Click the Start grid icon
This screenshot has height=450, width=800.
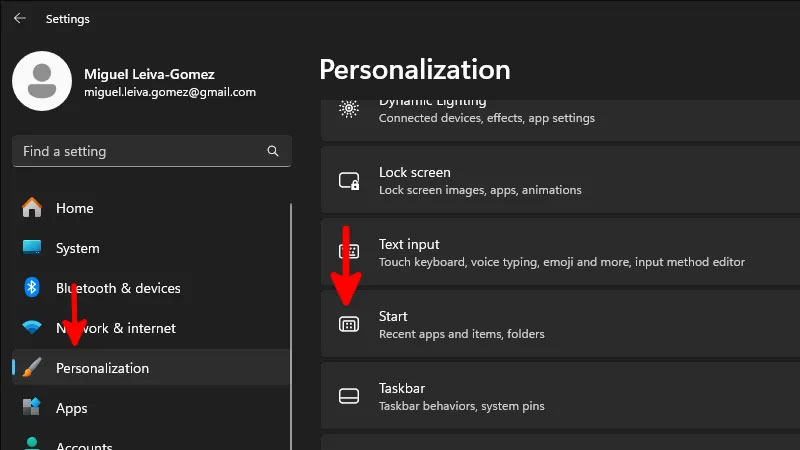pyautogui.click(x=349, y=324)
